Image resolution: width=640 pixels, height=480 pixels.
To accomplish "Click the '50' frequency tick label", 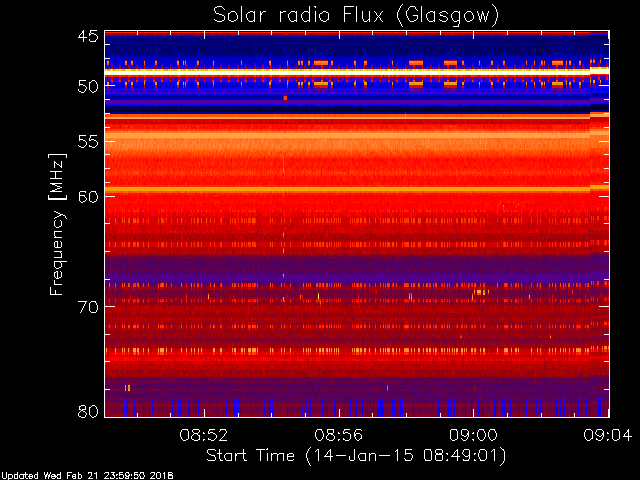I will point(88,86).
